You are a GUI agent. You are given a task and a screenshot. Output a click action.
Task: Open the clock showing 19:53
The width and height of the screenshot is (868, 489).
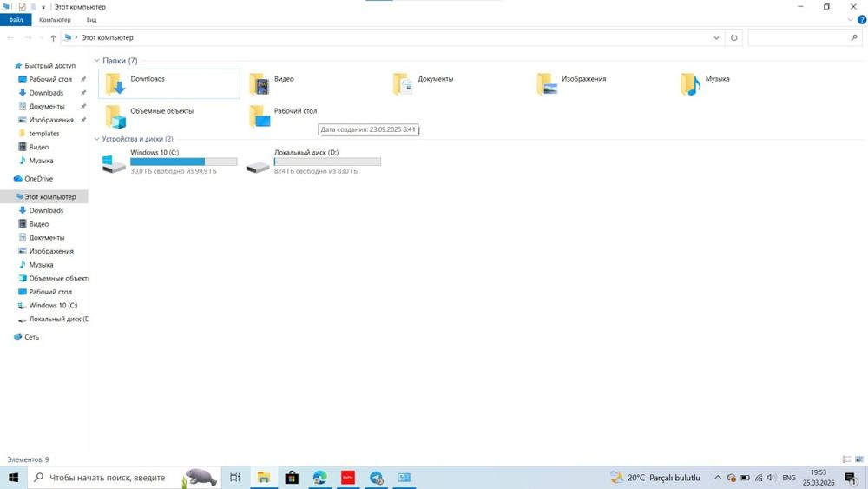tap(819, 478)
